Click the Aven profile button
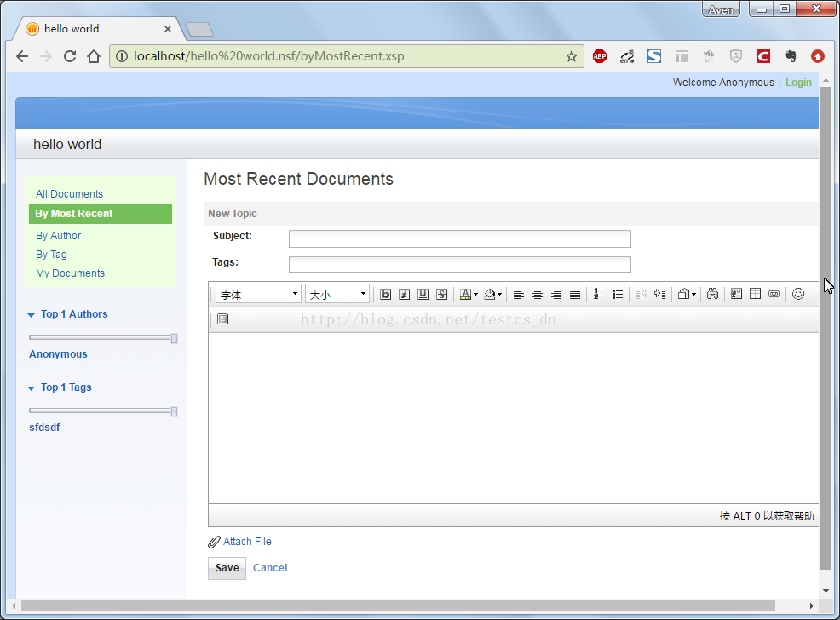Screen dimensions: 840x620 point(721,9)
